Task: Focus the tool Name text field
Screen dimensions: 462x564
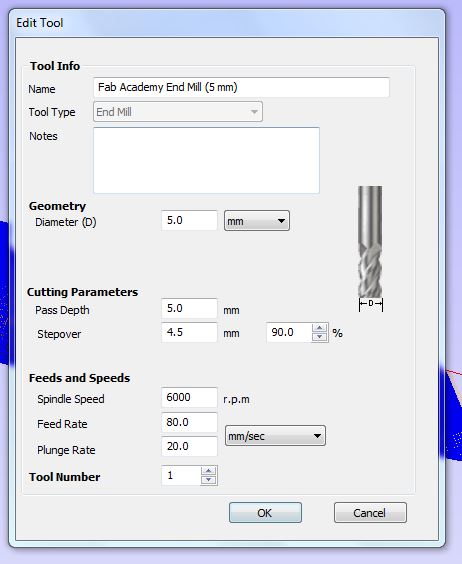Action: coord(241,87)
